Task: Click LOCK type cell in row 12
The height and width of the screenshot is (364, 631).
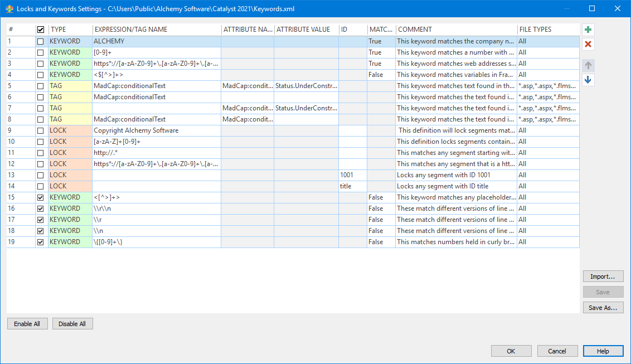Action: point(70,164)
